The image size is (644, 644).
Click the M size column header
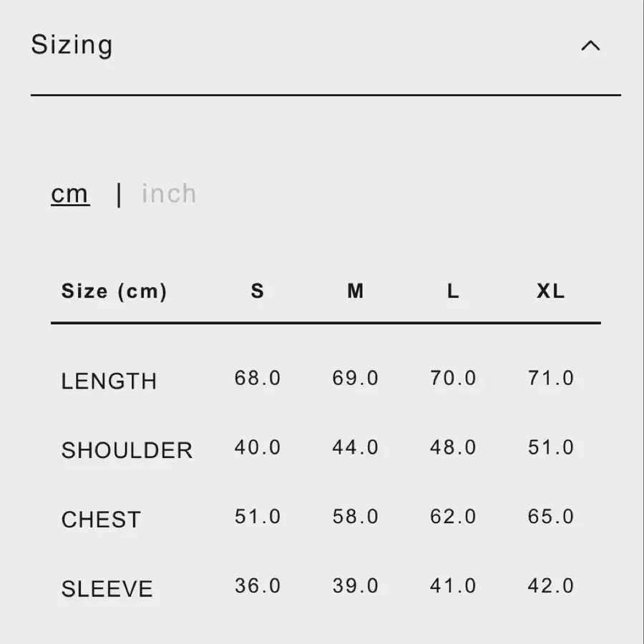(x=355, y=291)
